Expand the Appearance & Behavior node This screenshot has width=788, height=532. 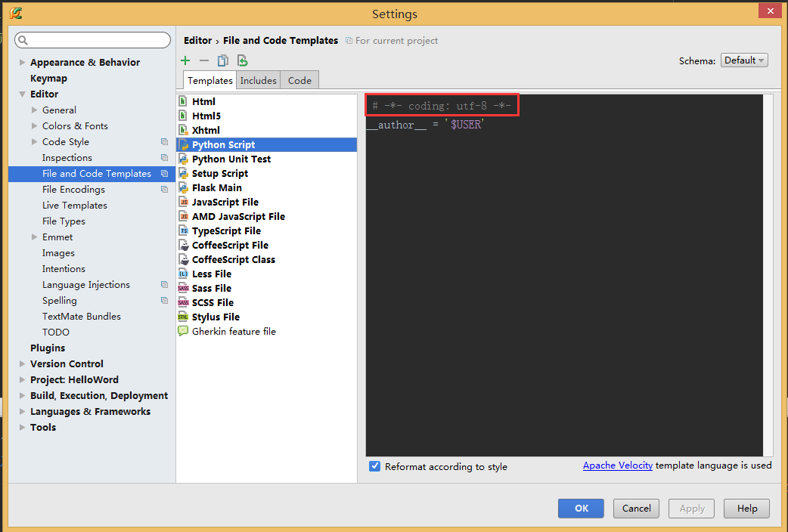(22, 62)
